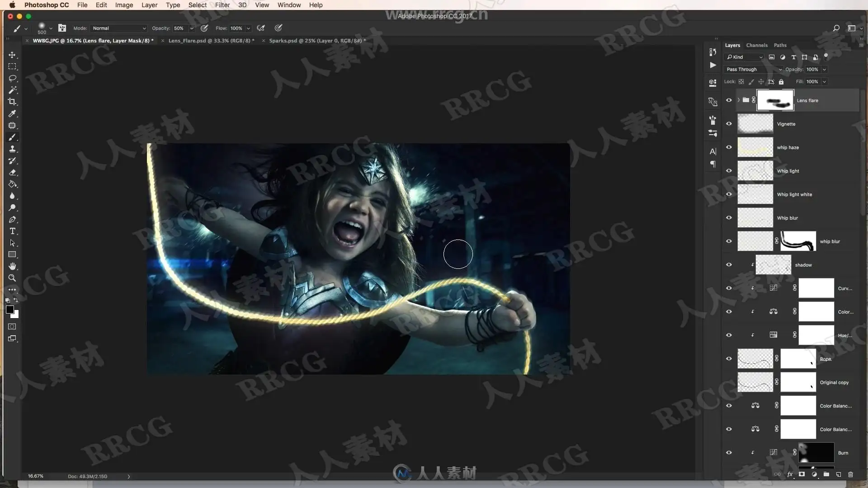Image resolution: width=868 pixels, height=488 pixels.
Task: Expand the Lens flare group folder
Action: pyautogui.click(x=739, y=100)
